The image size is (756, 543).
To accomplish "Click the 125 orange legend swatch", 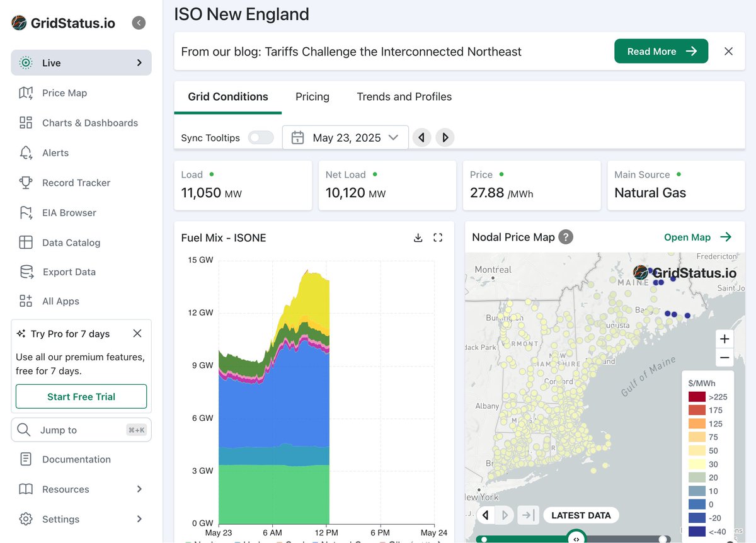I will [697, 424].
